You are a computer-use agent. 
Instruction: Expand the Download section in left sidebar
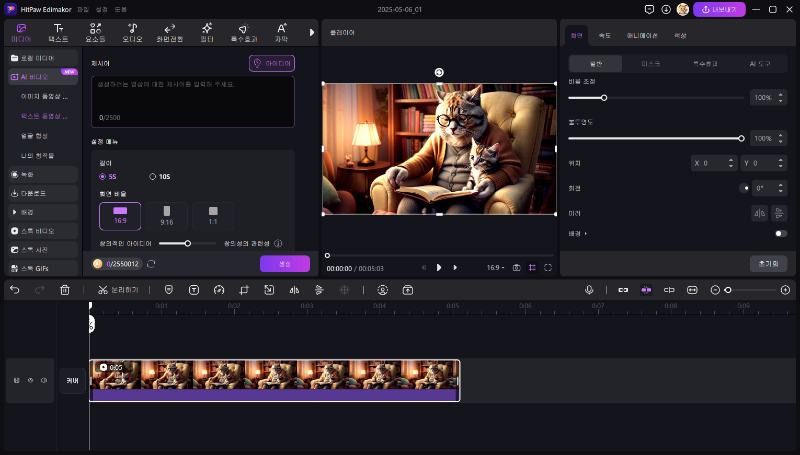click(x=28, y=193)
